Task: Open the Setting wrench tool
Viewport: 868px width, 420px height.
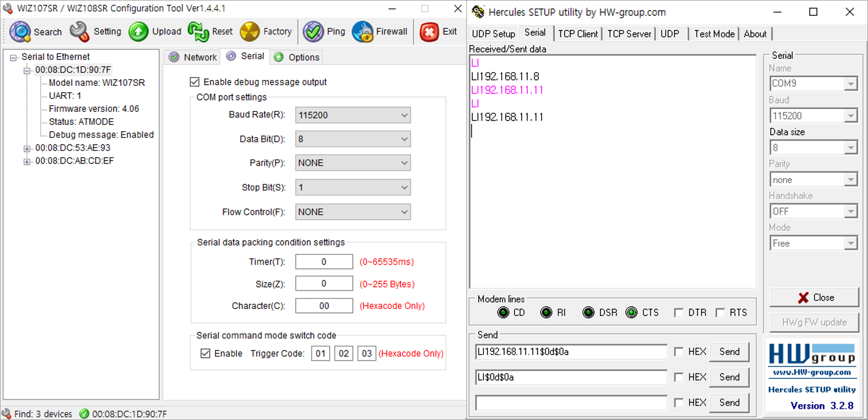Action: pyautogui.click(x=79, y=32)
